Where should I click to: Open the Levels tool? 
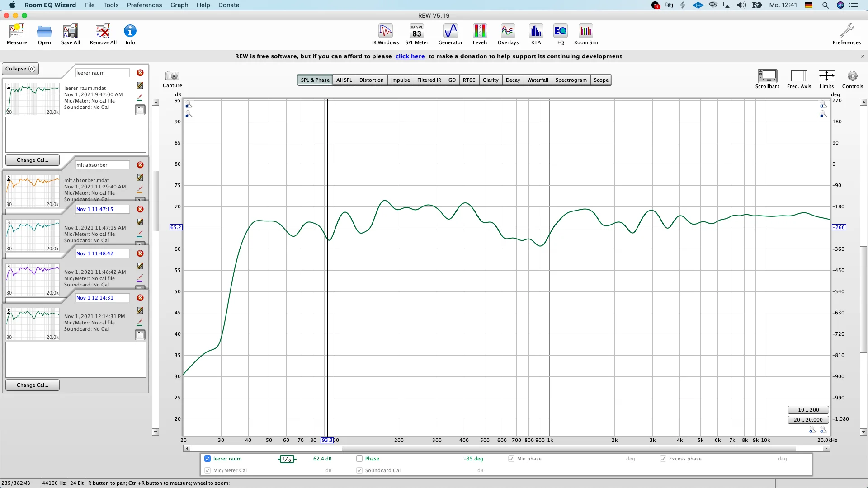[x=480, y=34]
